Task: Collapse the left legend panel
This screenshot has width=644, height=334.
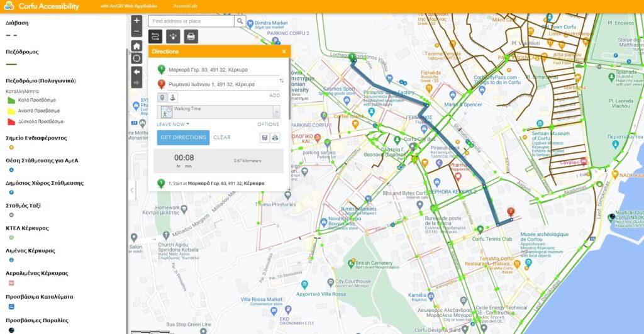Action: pyautogui.click(x=131, y=190)
